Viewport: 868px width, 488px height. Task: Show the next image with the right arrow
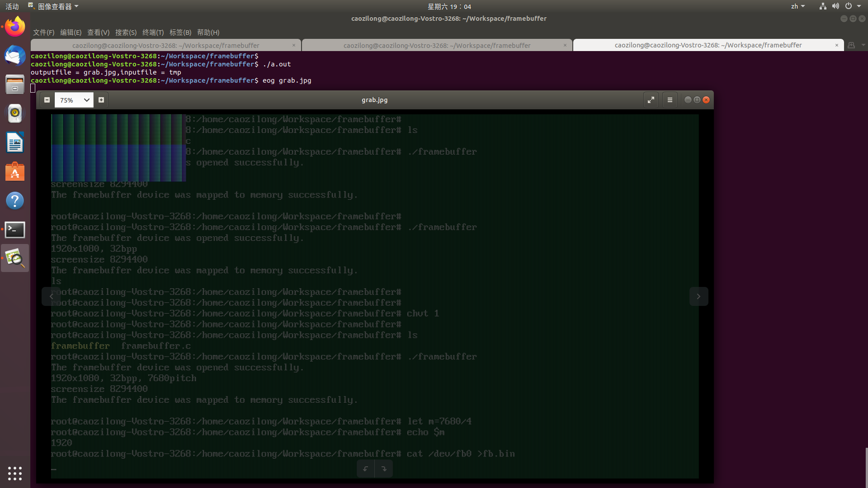tap(698, 296)
